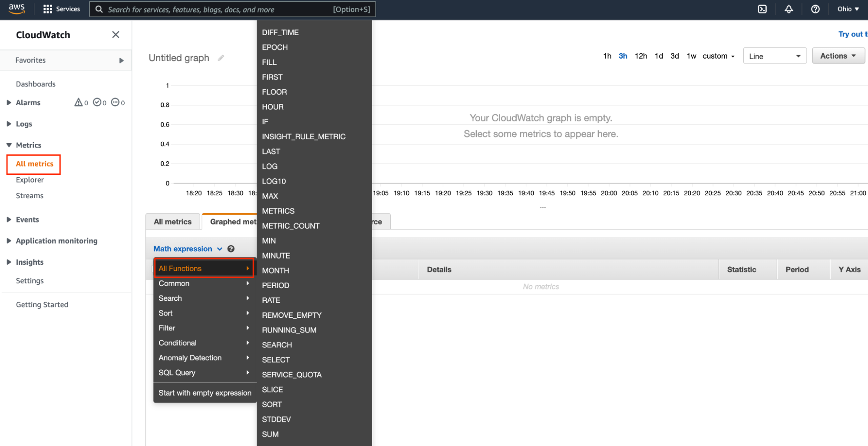
Task: Open the Line chart type dropdown
Action: (775, 56)
